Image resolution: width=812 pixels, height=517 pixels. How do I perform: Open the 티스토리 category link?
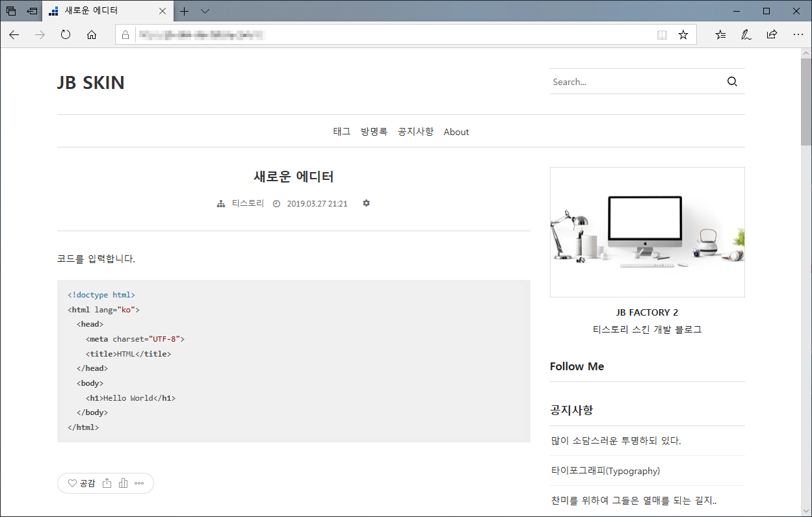[x=248, y=203]
